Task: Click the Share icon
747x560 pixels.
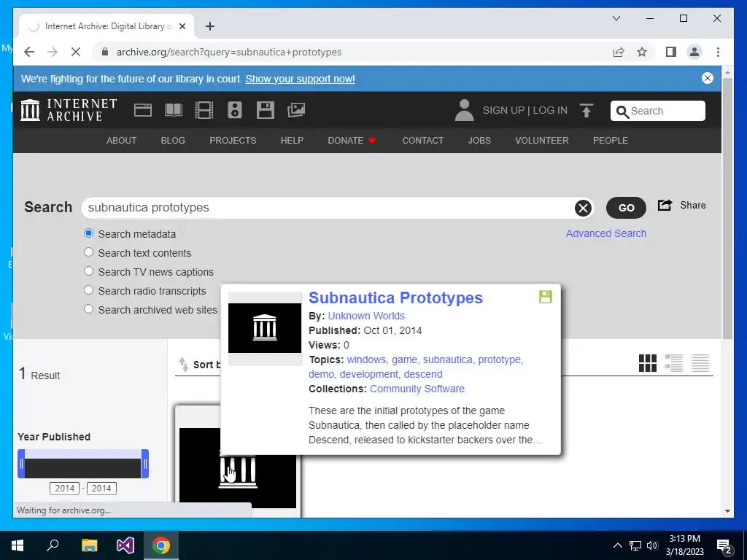Action: point(665,205)
